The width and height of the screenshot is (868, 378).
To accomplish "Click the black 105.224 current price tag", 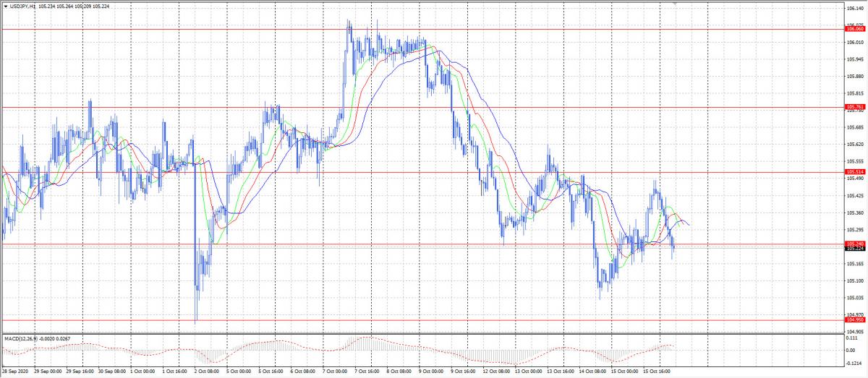I will (x=854, y=249).
